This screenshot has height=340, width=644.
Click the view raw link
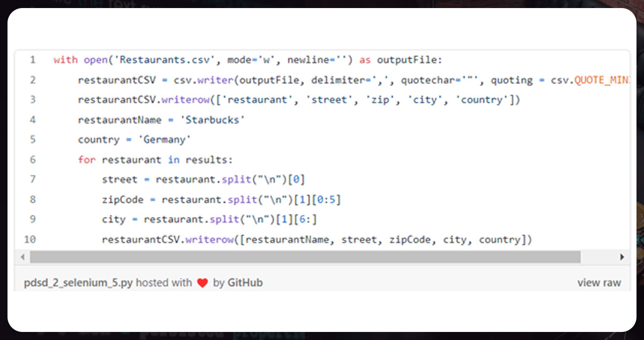click(599, 283)
